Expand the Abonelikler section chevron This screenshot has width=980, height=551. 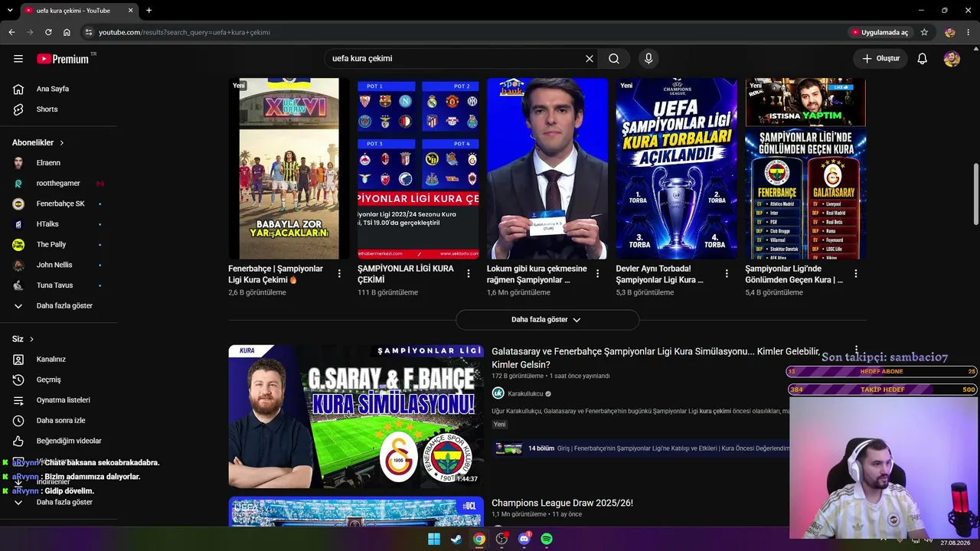62,143
